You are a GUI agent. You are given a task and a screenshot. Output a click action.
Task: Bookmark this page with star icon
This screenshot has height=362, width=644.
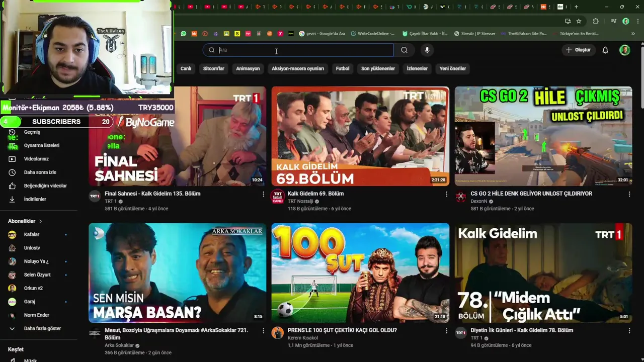(x=579, y=21)
